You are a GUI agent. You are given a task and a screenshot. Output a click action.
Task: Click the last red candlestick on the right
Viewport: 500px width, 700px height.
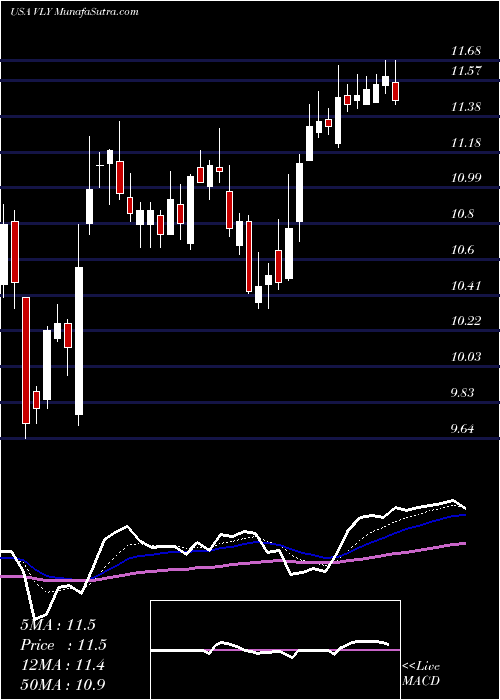coord(396,92)
